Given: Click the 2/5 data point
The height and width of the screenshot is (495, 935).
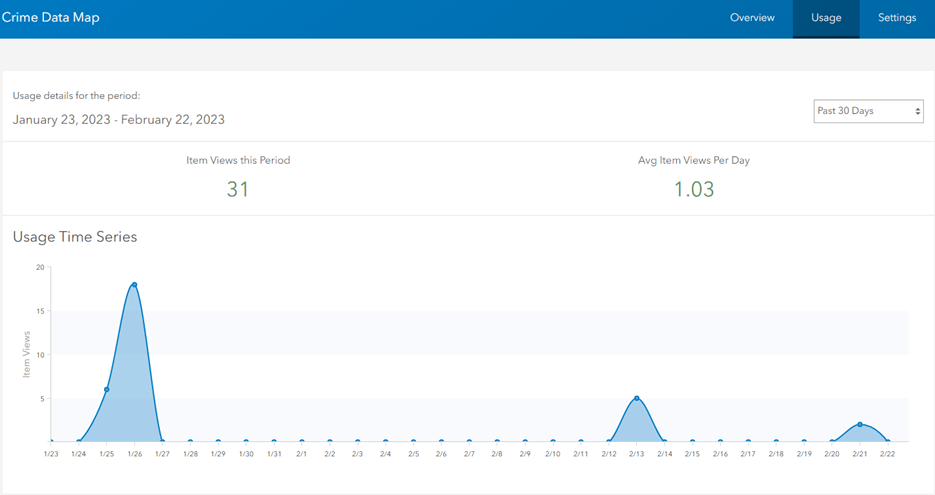Looking at the screenshot, I should click(x=413, y=441).
